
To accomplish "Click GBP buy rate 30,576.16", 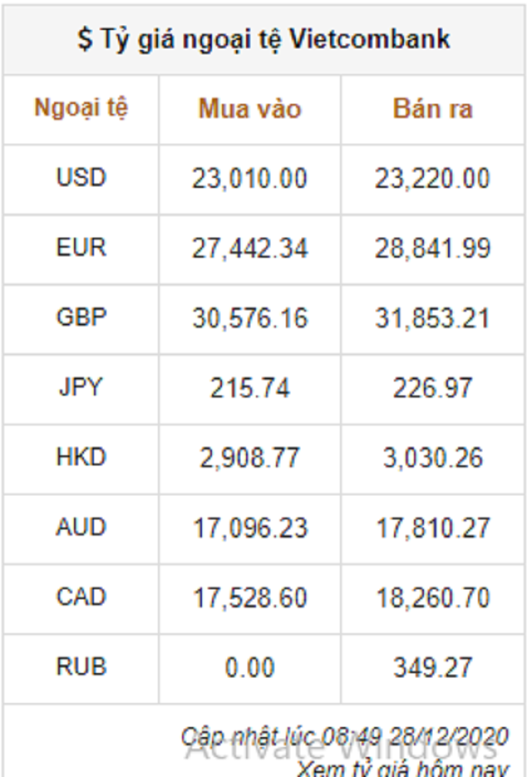I will pyautogui.click(x=249, y=318).
